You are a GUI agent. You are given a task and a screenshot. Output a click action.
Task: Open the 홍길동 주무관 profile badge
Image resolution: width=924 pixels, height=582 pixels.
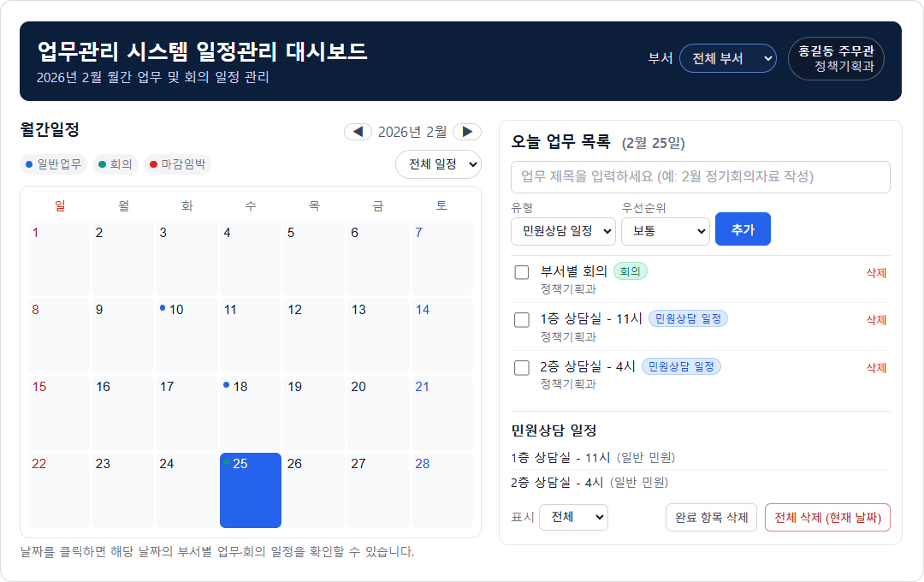(x=836, y=58)
